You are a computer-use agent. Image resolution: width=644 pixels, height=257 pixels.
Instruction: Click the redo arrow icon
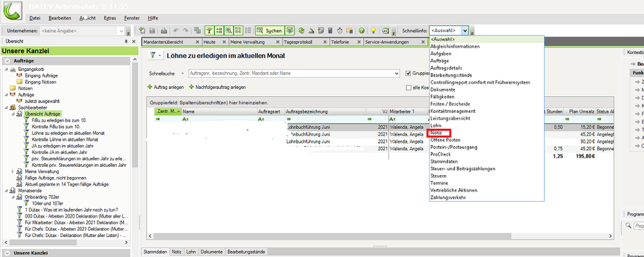click(186, 31)
